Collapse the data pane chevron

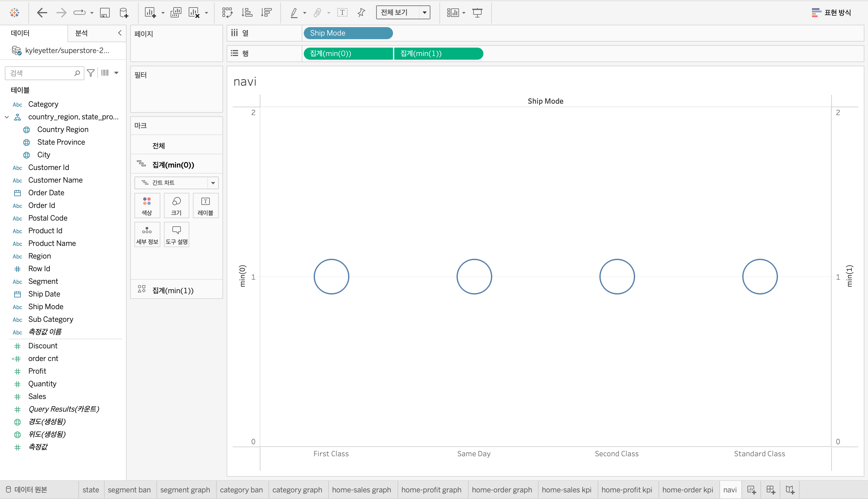(120, 33)
